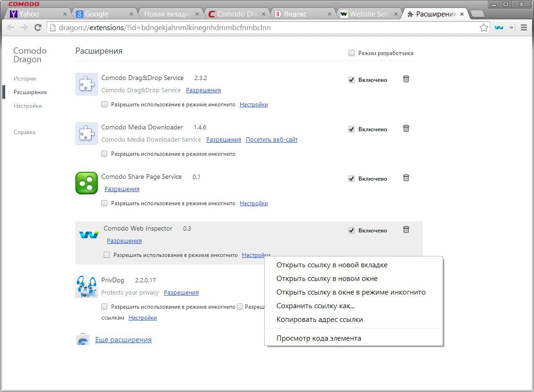Delete Comodo Web Inspector extension

click(406, 229)
